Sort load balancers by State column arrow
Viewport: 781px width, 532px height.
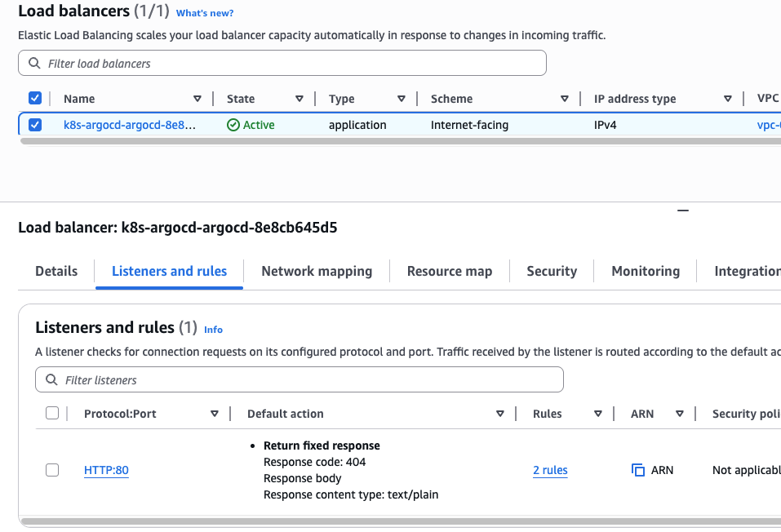pyautogui.click(x=300, y=99)
